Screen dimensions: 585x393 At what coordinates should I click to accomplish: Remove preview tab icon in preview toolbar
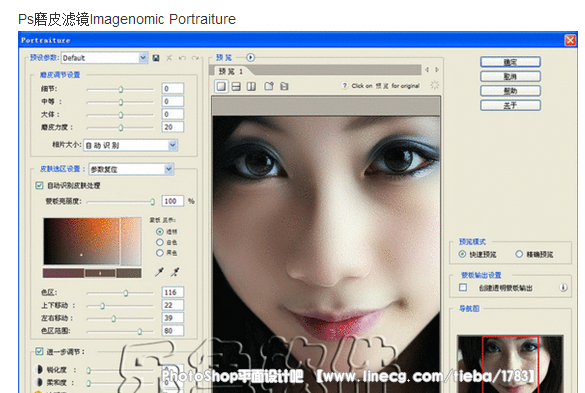[284, 86]
